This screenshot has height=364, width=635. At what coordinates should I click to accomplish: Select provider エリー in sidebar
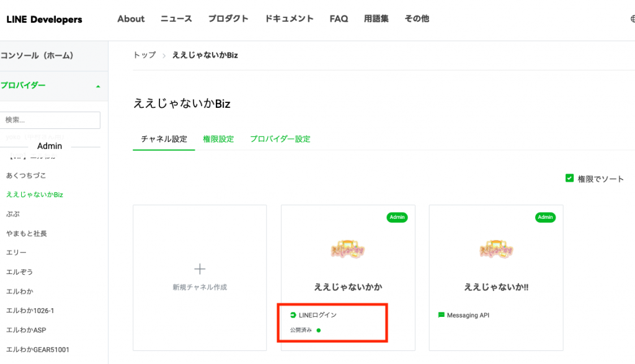(16, 252)
